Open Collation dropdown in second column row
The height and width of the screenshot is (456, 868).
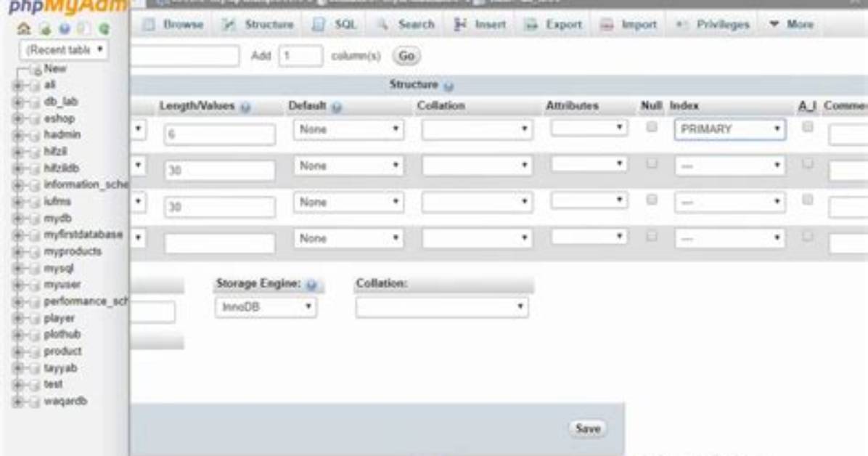click(477, 166)
